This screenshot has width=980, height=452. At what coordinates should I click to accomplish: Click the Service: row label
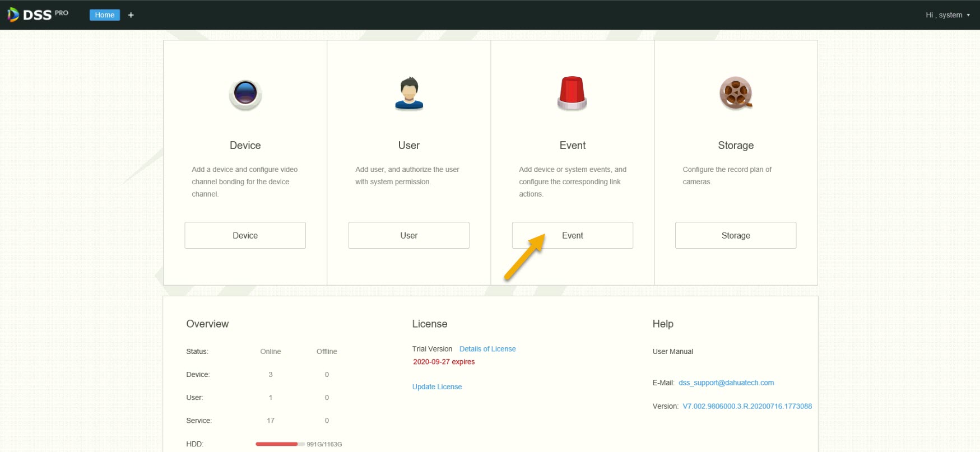tap(199, 421)
